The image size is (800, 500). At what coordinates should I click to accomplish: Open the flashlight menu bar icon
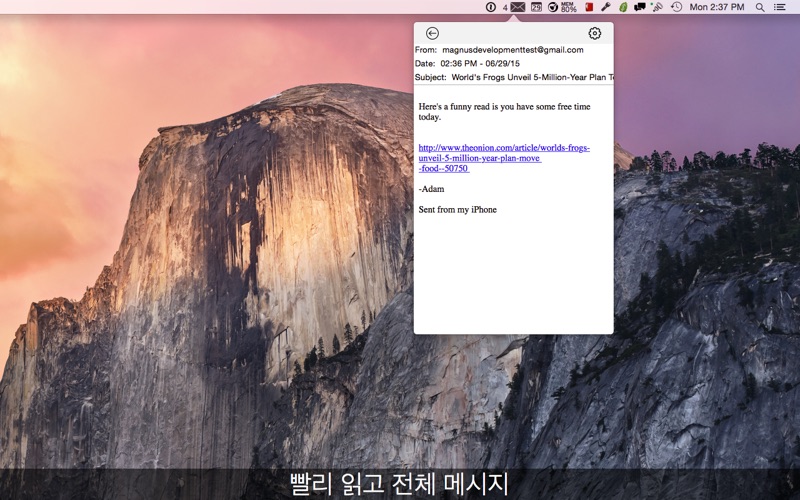(x=606, y=7)
